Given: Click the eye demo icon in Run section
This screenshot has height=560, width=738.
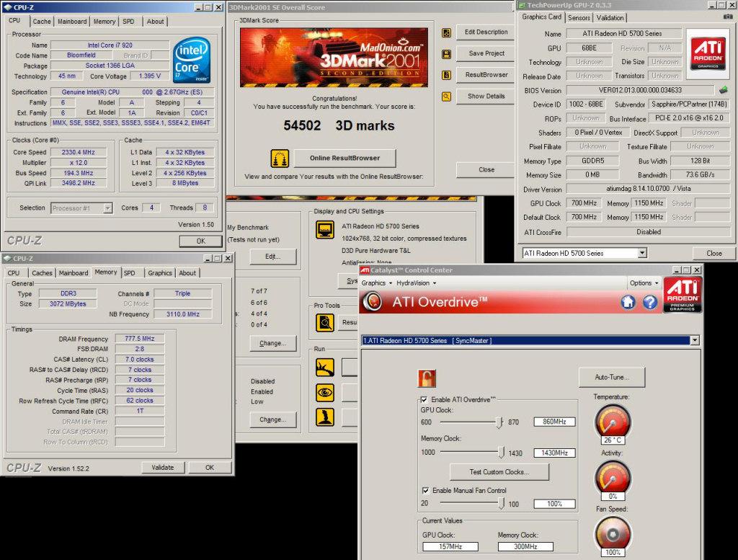Looking at the screenshot, I should (325, 393).
